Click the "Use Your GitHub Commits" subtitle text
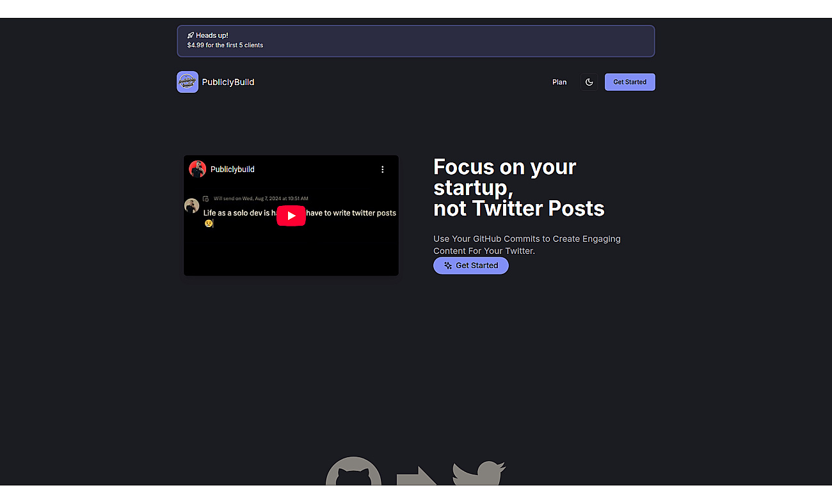Viewport: 832px width, 504px height. pos(527,244)
